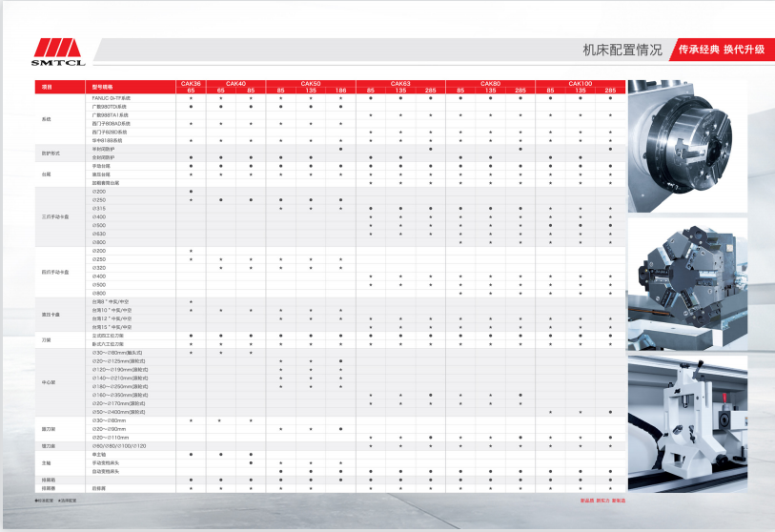Viewport: 775px width, 532px height.
Task: Click the 项目 header cell
Action: 47,87
